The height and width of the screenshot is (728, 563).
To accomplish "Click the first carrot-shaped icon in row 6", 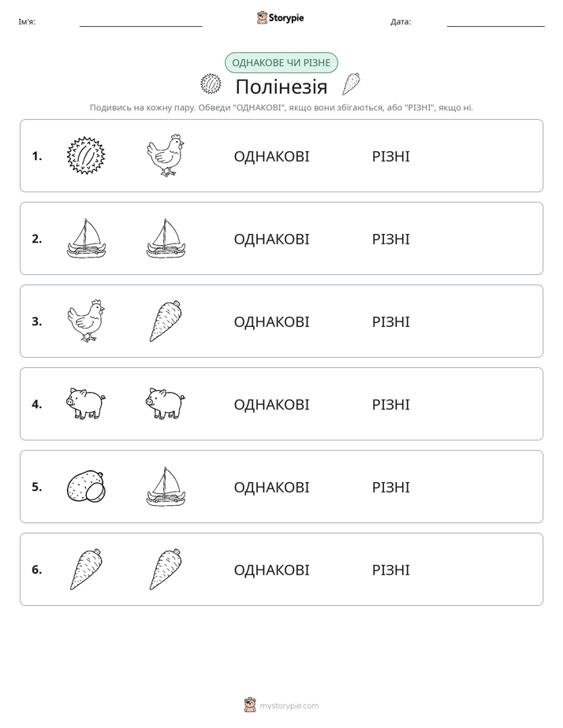I will [86, 569].
